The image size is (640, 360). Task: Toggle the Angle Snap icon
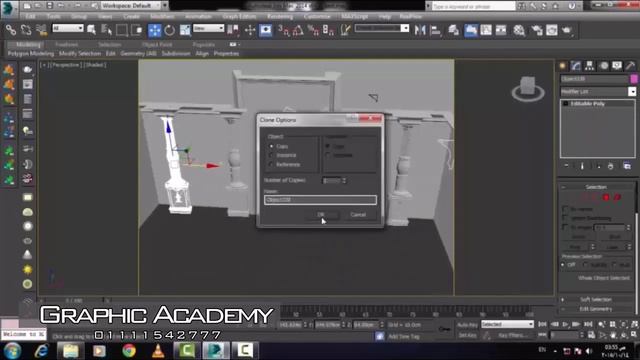coord(298,30)
